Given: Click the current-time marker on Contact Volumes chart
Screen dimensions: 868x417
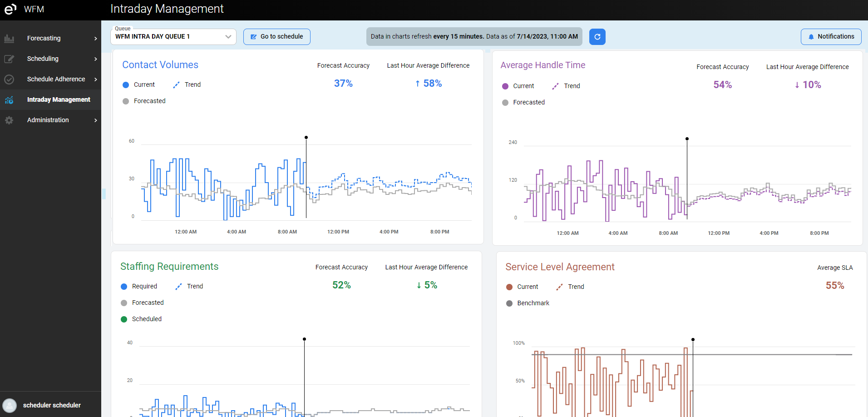Looking at the screenshot, I should click(x=306, y=137).
